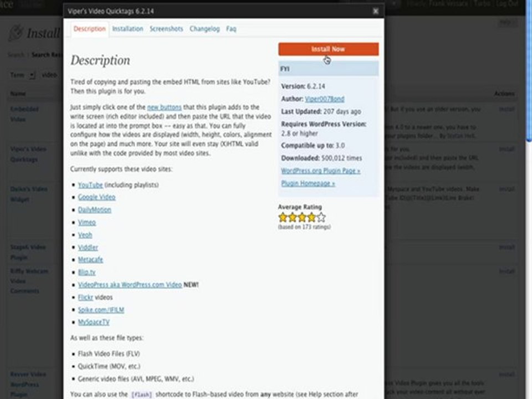Open the Term dropdown in background page
This screenshot has width=532, height=399.
click(x=32, y=75)
